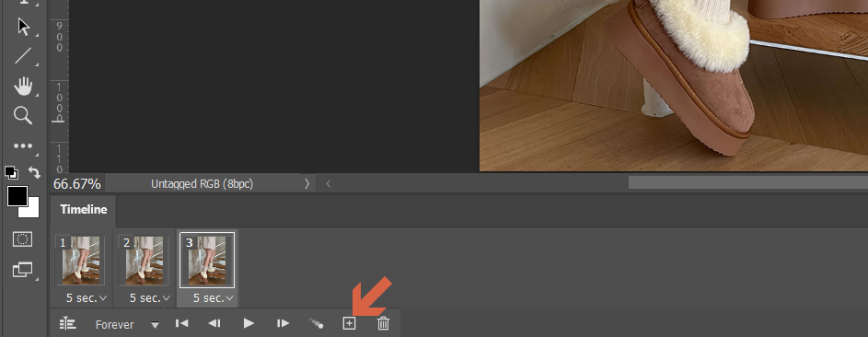This screenshot has width=868, height=337.
Task: Reset default foreground and background colors
Action: tap(11, 173)
